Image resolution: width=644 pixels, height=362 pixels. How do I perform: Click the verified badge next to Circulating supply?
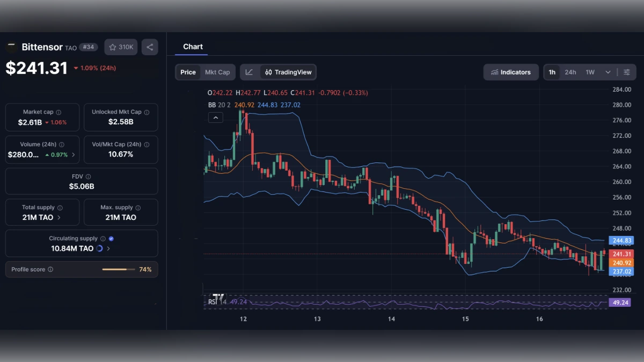(112, 238)
